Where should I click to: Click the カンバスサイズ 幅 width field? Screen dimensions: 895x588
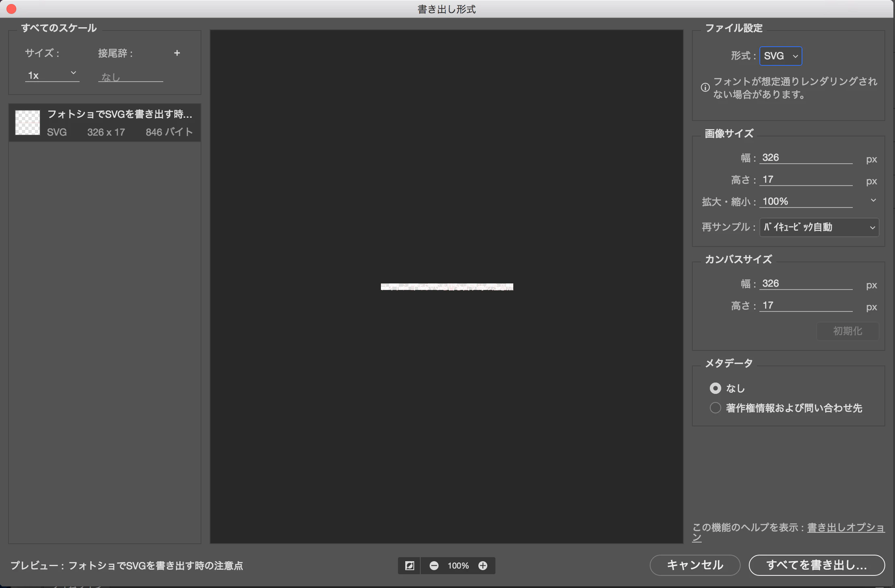[x=806, y=283]
